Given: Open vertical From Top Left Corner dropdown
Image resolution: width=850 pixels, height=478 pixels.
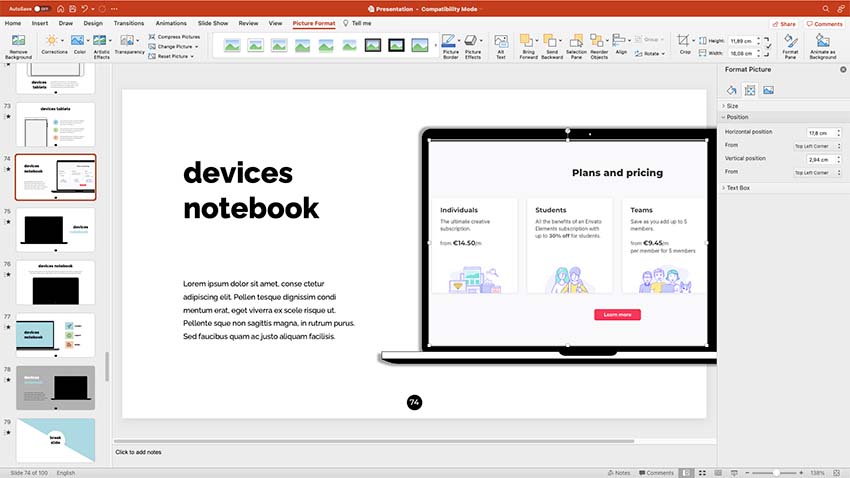Looking at the screenshot, I should click(x=817, y=173).
